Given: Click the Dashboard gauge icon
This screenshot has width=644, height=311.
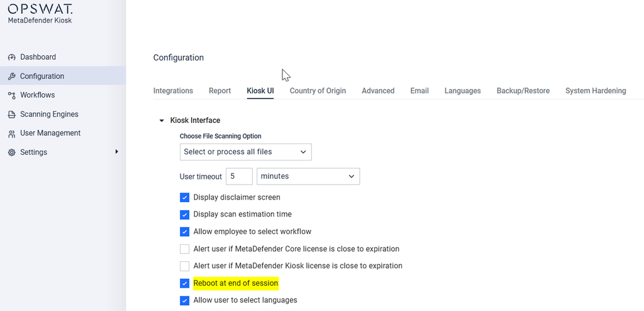Looking at the screenshot, I should tap(12, 57).
